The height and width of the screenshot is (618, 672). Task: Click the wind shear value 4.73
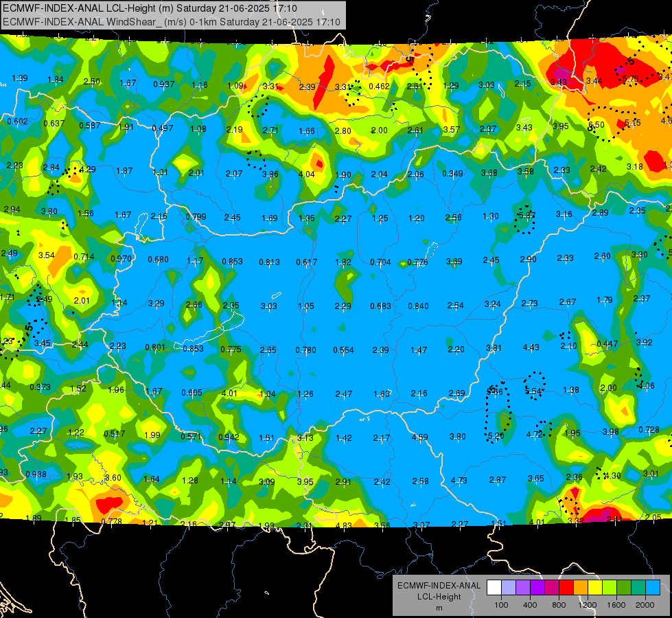(x=459, y=481)
